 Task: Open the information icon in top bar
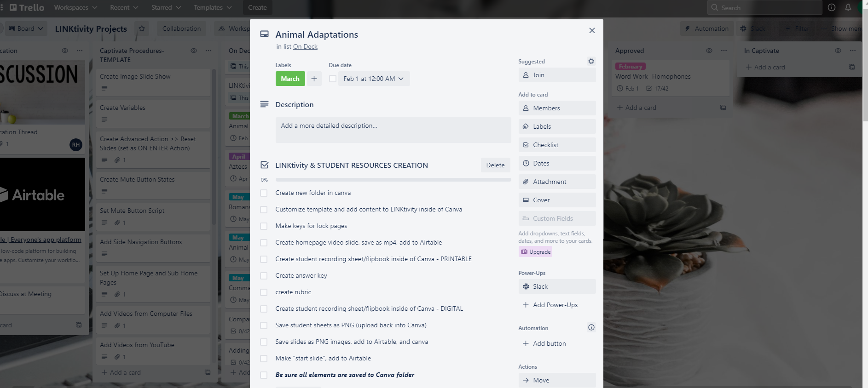pos(832,7)
